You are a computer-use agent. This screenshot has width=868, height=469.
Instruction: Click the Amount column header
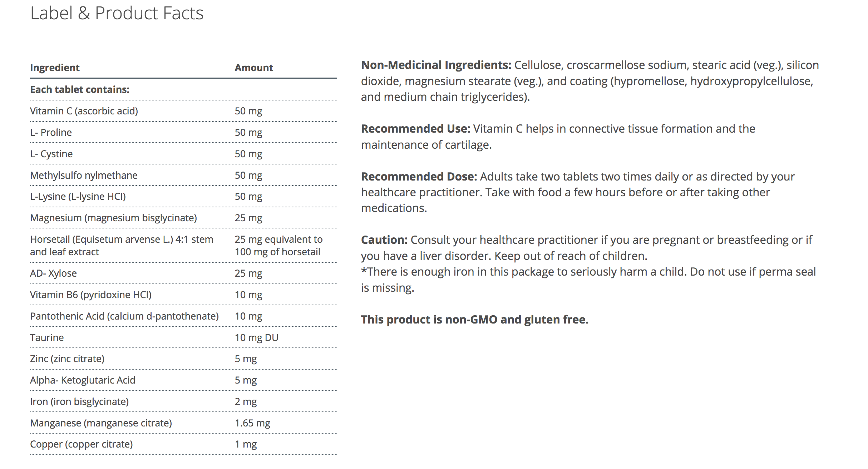point(253,68)
